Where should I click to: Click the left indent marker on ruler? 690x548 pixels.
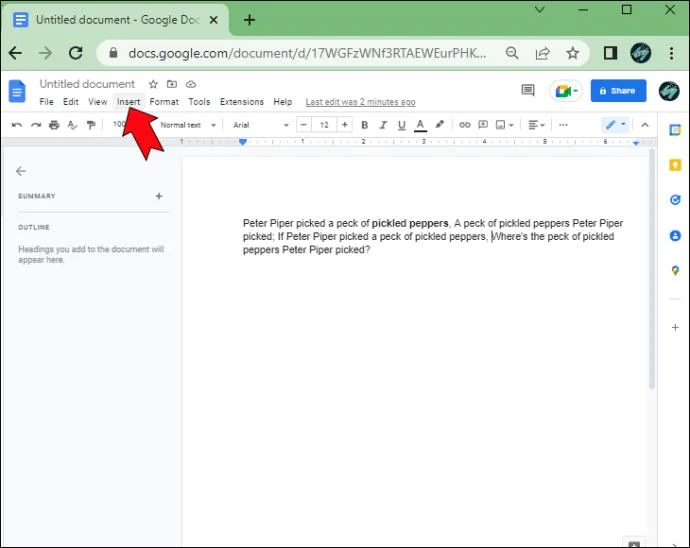(242, 142)
